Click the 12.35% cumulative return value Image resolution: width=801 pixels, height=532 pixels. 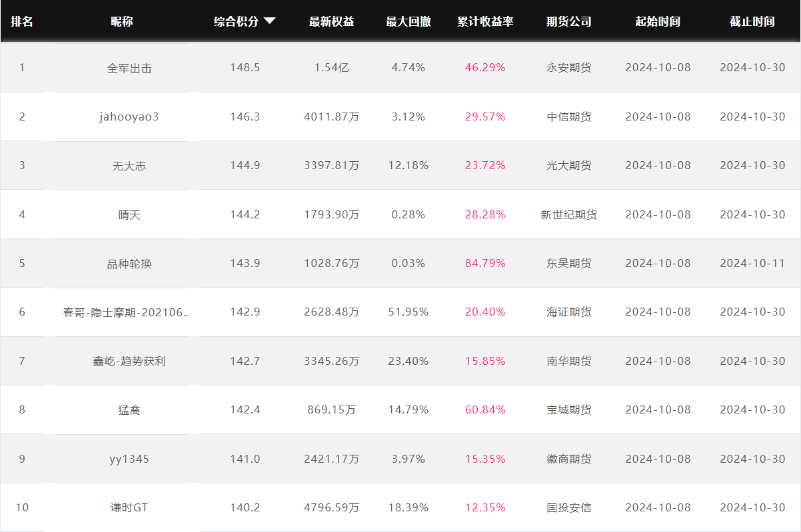[485, 507]
